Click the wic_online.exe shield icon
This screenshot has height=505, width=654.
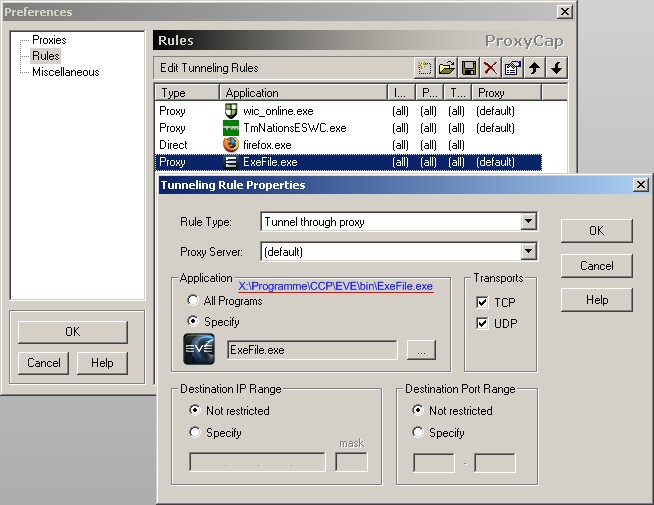[x=231, y=111]
